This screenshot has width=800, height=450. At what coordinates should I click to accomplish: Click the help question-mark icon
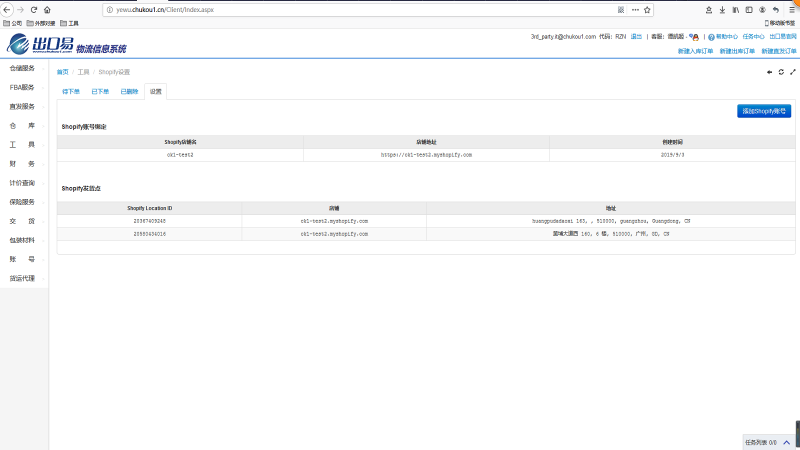711,37
